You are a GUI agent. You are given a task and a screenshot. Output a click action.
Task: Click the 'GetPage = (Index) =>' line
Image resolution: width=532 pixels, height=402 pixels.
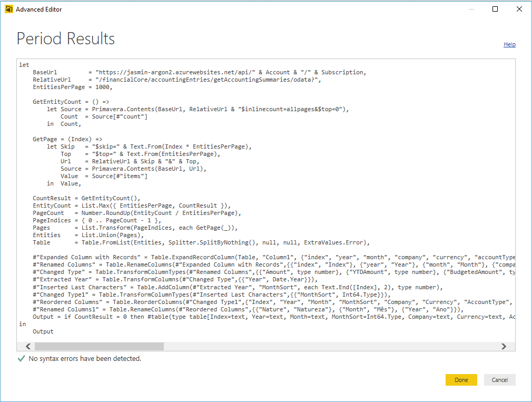pyautogui.click(x=67, y=139)
